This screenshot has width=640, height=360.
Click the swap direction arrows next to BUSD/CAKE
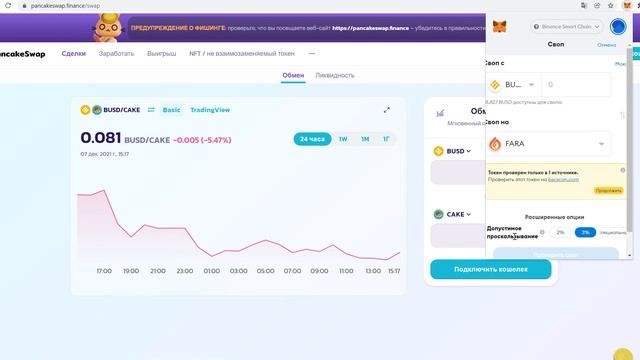(x=151, y=110)
